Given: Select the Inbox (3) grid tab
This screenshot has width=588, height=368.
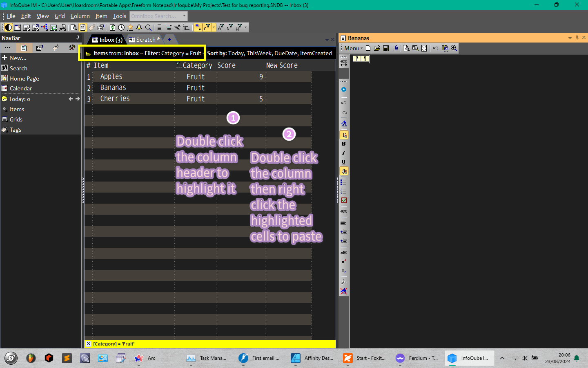Looking at the screenshot, I should (107, 40).
